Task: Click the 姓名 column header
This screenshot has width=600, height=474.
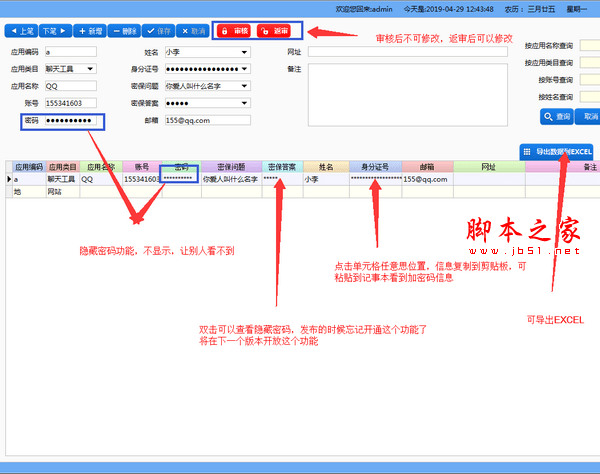Action: coord(326,167)
